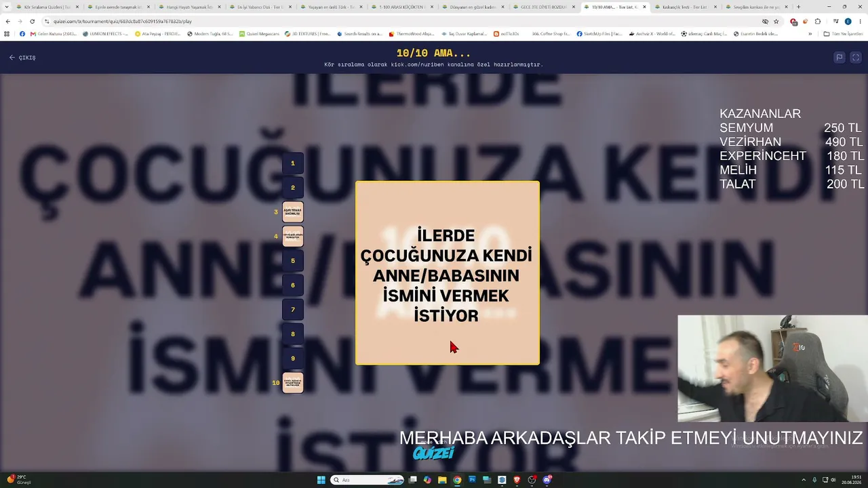Screen dimensions: 868x488
Task: Open the taskbar clock showing 19:51
Action: coord(851,480)
